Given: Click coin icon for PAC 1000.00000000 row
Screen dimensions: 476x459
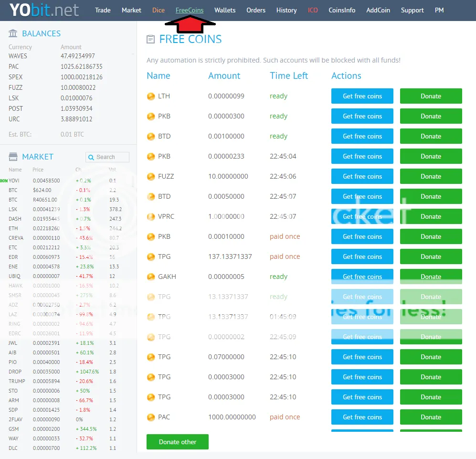Looking at the screenshot, I should click(151, 417).
